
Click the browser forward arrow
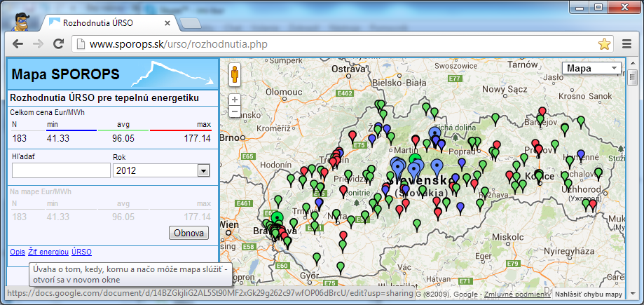coord(38,44)
